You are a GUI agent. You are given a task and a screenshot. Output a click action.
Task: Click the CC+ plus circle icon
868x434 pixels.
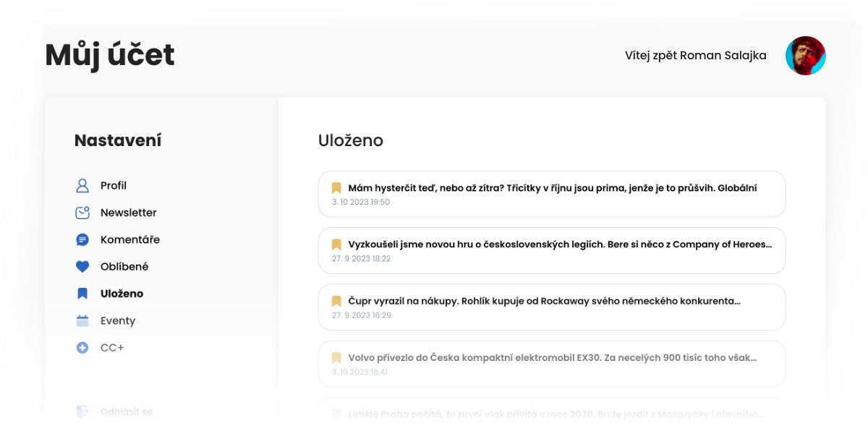pos(82,348)
